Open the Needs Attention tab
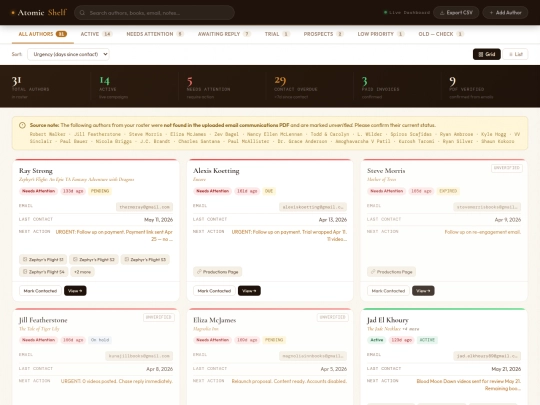540x405 pixels. (155, 34)
